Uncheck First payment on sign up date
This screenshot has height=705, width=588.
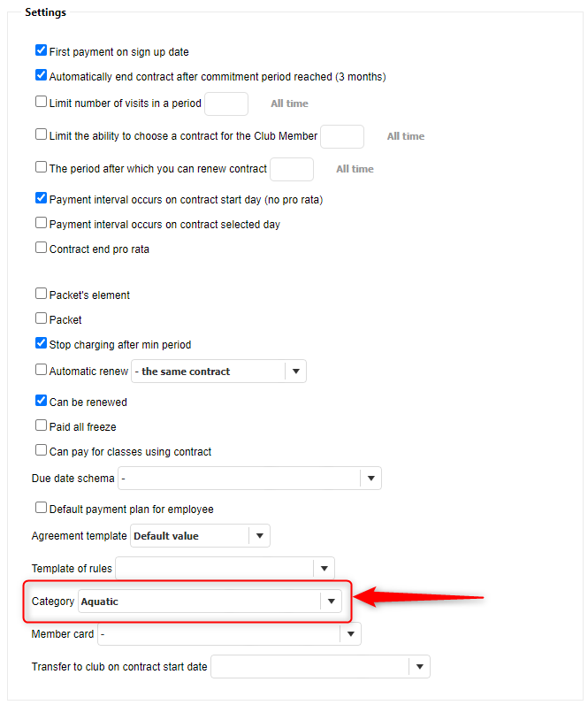coord(41,51)
